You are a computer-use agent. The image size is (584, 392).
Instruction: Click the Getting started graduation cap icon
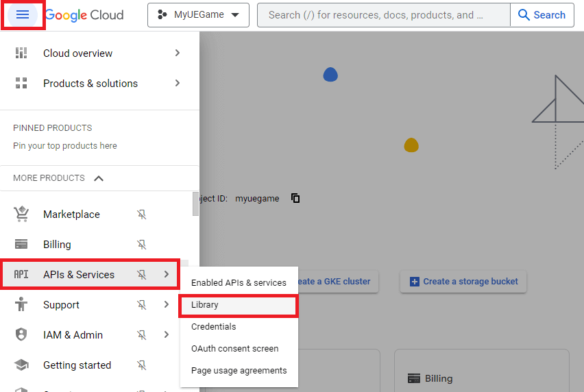[x=21, y=365]
